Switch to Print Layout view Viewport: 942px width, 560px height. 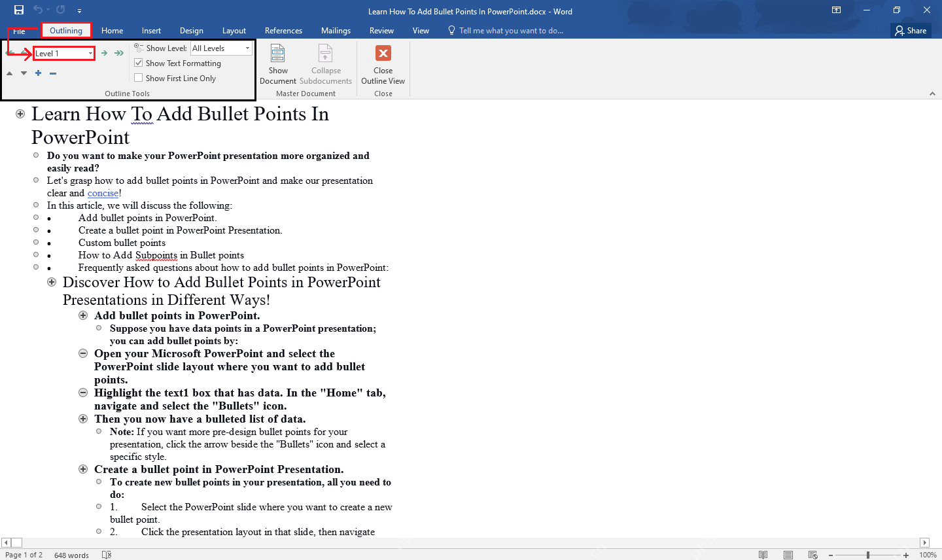(x=788, y=555)
